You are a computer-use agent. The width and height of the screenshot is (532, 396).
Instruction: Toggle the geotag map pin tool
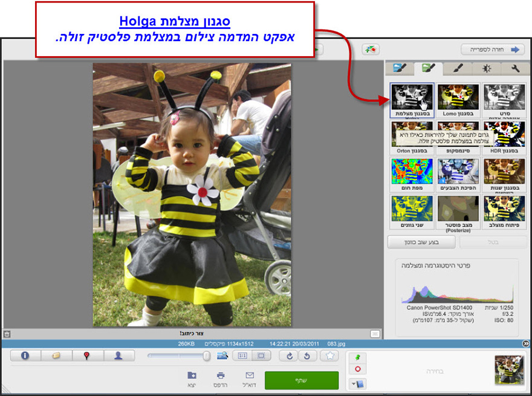pos(88,356)
